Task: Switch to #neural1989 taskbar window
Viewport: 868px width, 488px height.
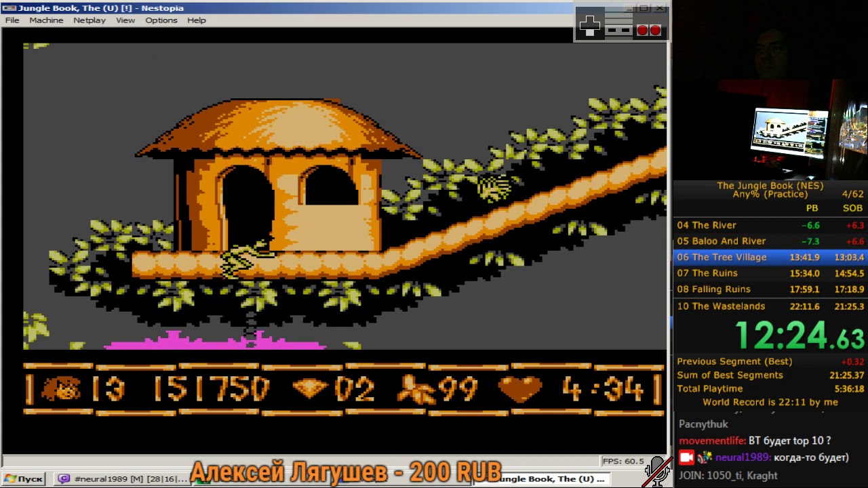Action: pos(122,479)
